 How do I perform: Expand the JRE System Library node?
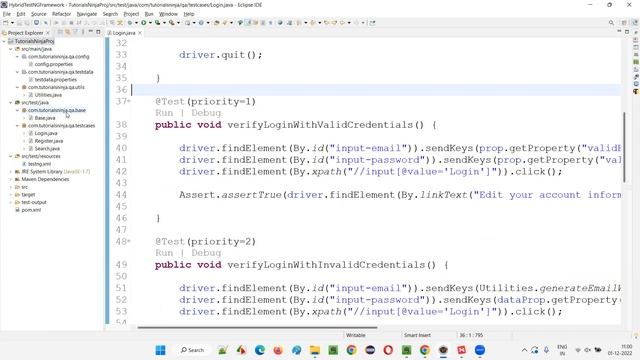point(11,171)
